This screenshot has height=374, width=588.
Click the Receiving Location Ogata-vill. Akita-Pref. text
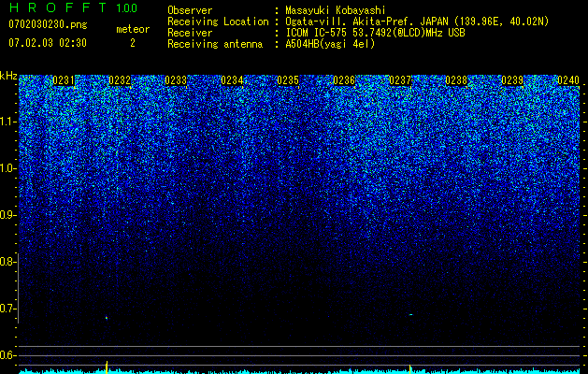click(417, 22)
